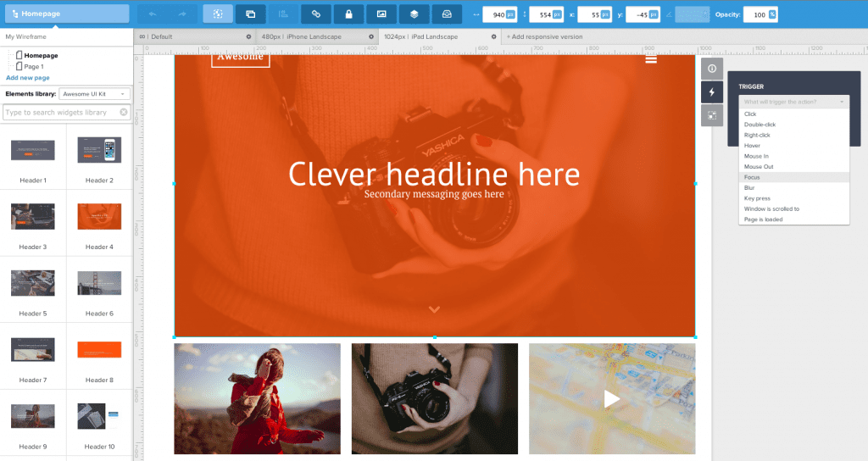Click the hamburger menu icon on the canvas
The image size is (868, 461).
[x=651, y=58]
